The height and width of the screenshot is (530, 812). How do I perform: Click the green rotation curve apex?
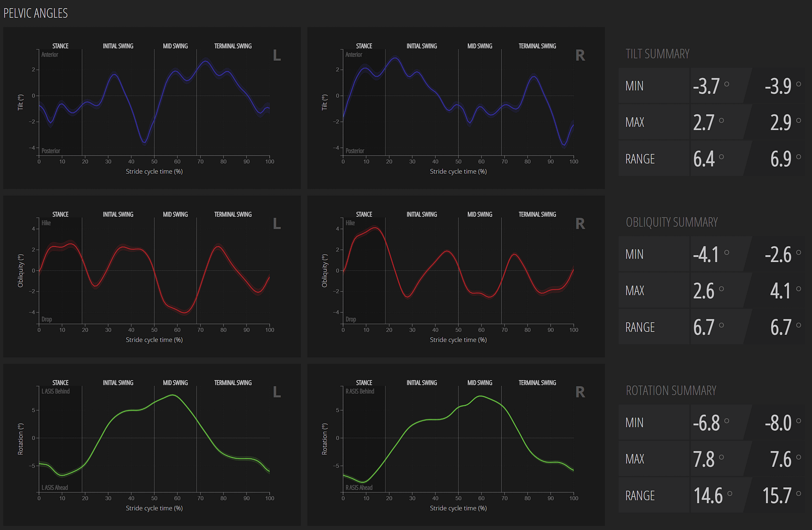tap(173, 396)
